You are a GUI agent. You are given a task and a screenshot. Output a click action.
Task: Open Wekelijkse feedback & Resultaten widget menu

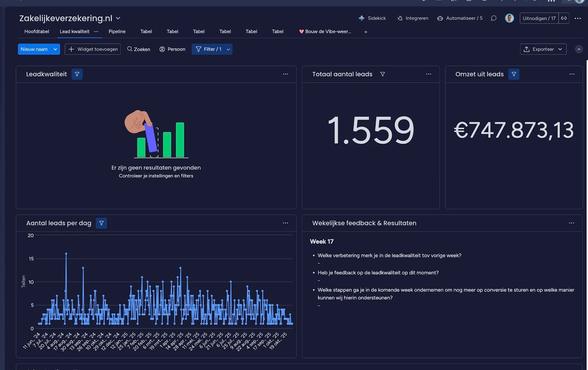pyautogui.click(x=571, y=223)
